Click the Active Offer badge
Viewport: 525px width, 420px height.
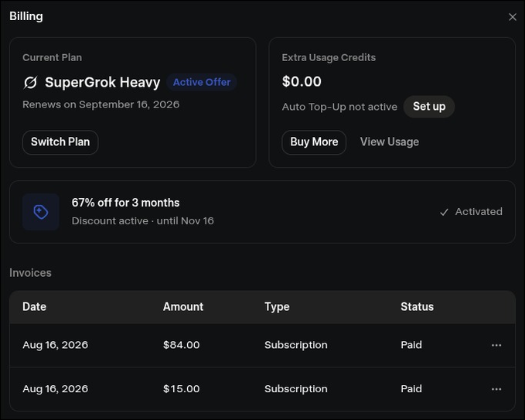(x=202, y=82)
